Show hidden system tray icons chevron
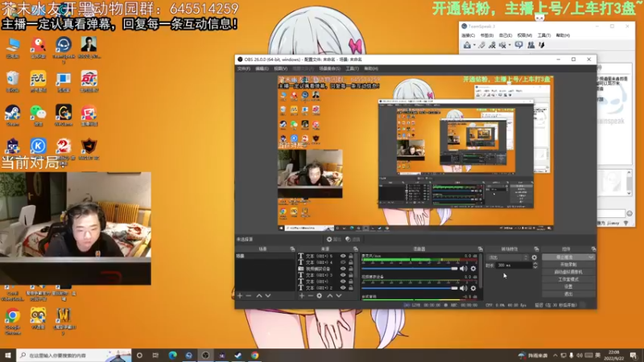This screenshot has height=362, width=644. (x=555, y=356)
